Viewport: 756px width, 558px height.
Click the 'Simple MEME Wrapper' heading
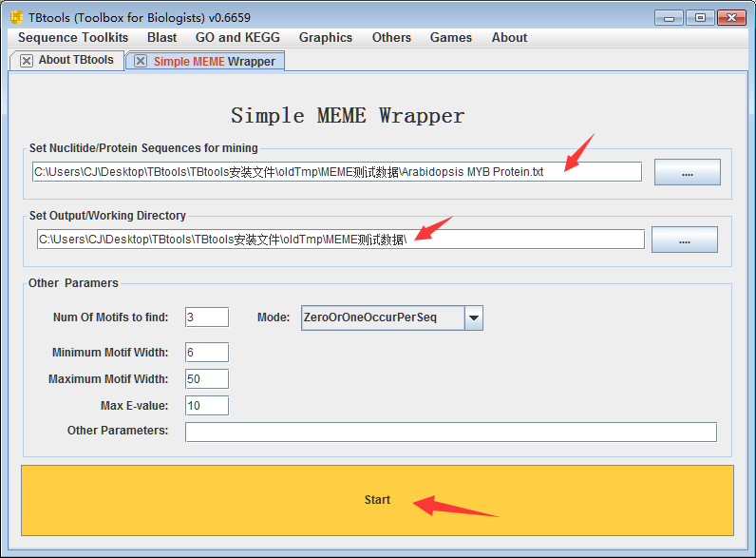point(348,115)
